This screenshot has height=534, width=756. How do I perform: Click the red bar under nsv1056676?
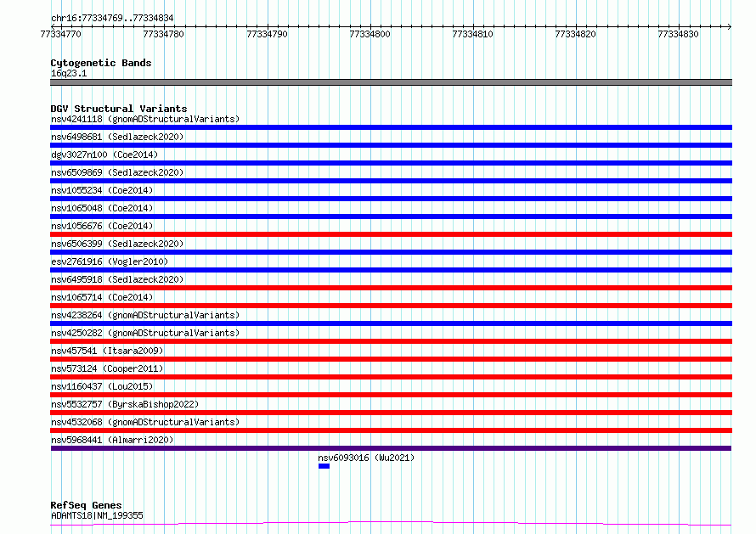tap(391, 234)
